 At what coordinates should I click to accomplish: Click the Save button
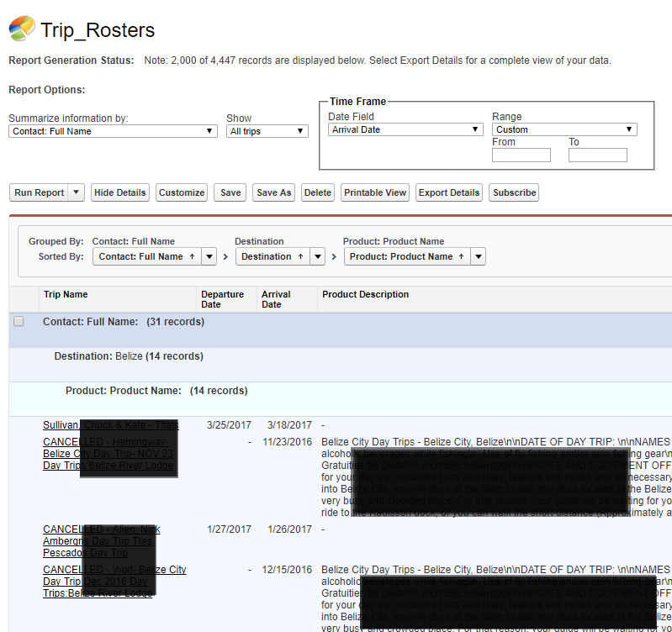pyautogui.click(x=230, y=192)
